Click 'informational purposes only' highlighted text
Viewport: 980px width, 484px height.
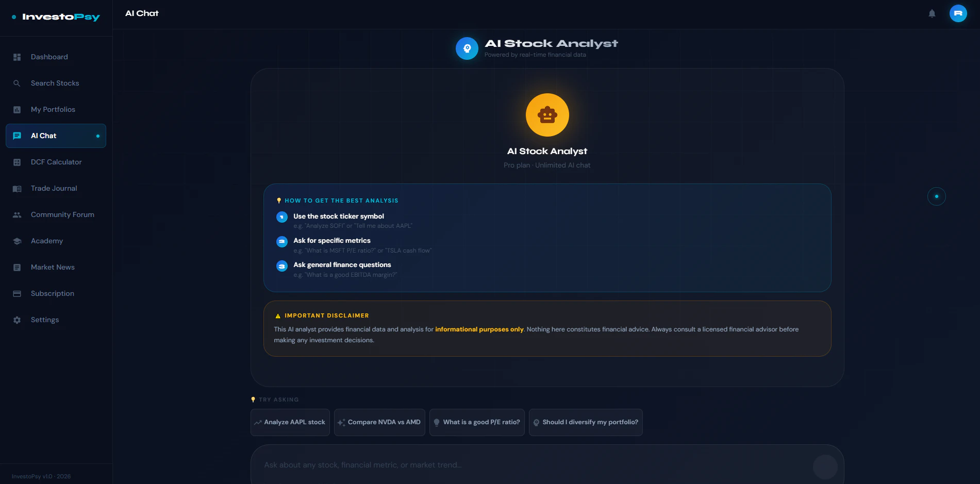479,329
